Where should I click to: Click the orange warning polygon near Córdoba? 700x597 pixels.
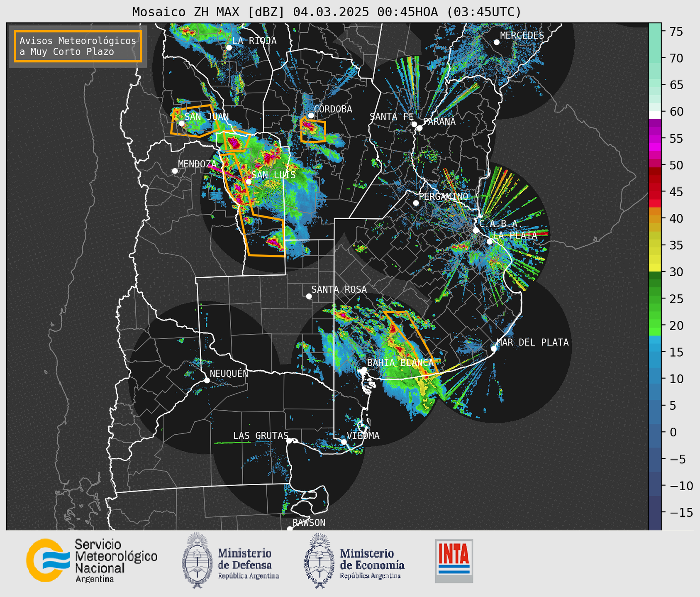(x=313, y=130)
